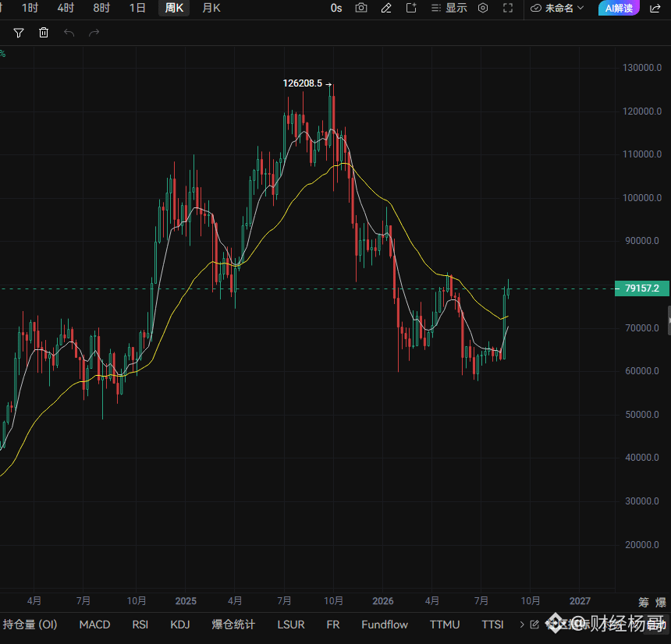This screenshot has width=671, height=644.
Task: Open the 爆仓统计 indicator
Action: [x=233, y=625]
